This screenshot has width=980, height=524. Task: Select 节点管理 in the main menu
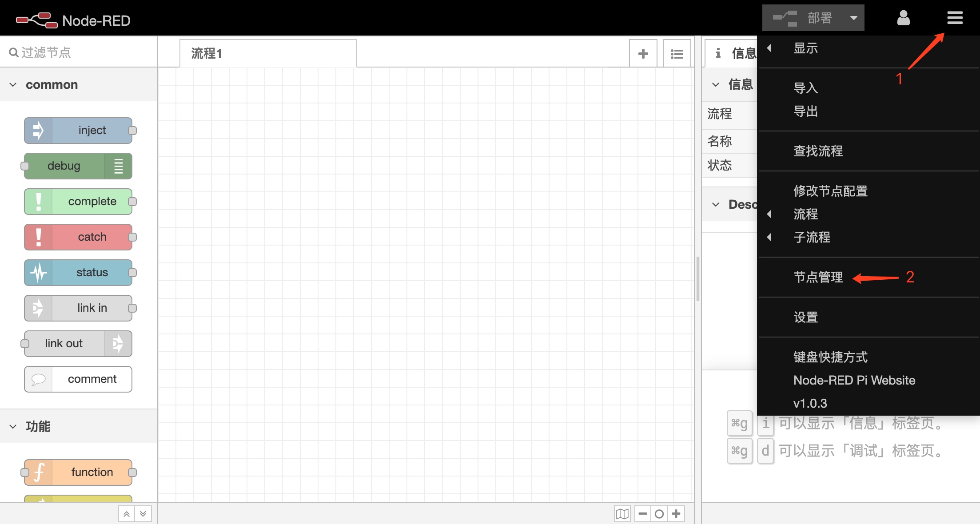(x=818, y=277)
